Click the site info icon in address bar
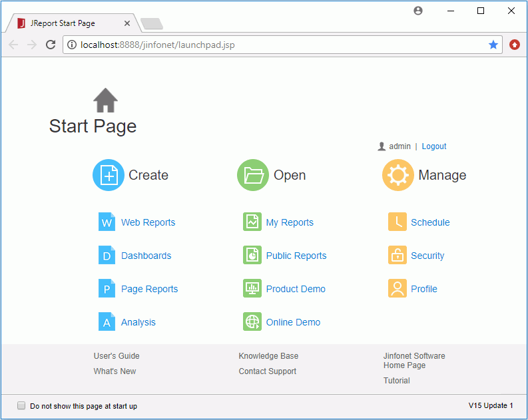The height and width of the screenshot is (420, 528). coord(72,45)
